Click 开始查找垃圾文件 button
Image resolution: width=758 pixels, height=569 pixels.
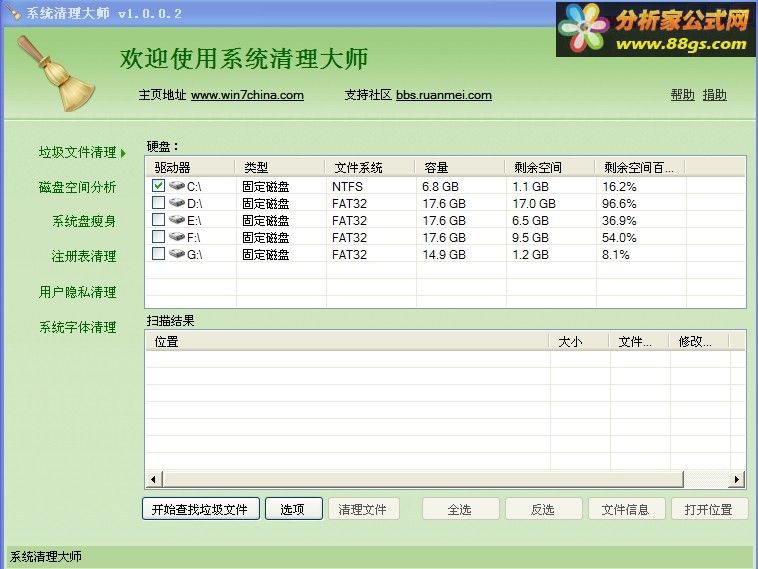pos(201,509)
